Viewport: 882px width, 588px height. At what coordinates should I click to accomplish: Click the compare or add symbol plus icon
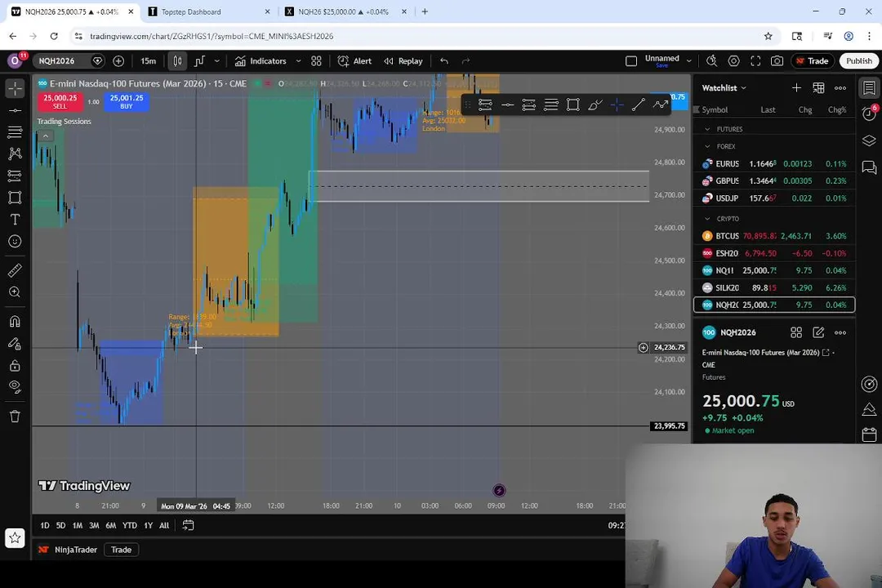coord(118,60)
